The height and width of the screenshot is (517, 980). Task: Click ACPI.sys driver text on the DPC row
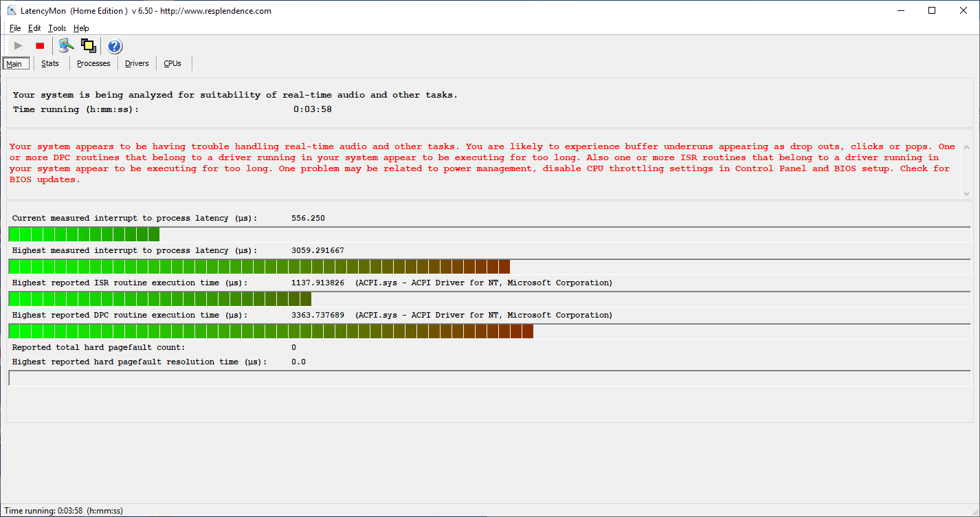tap(484, 315)
